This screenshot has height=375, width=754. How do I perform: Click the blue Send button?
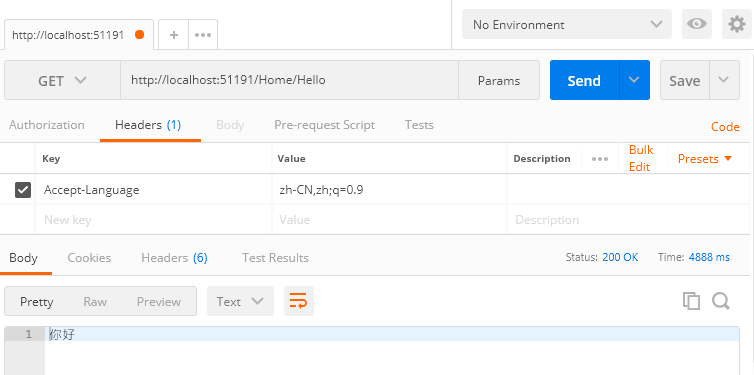[584, 80]
